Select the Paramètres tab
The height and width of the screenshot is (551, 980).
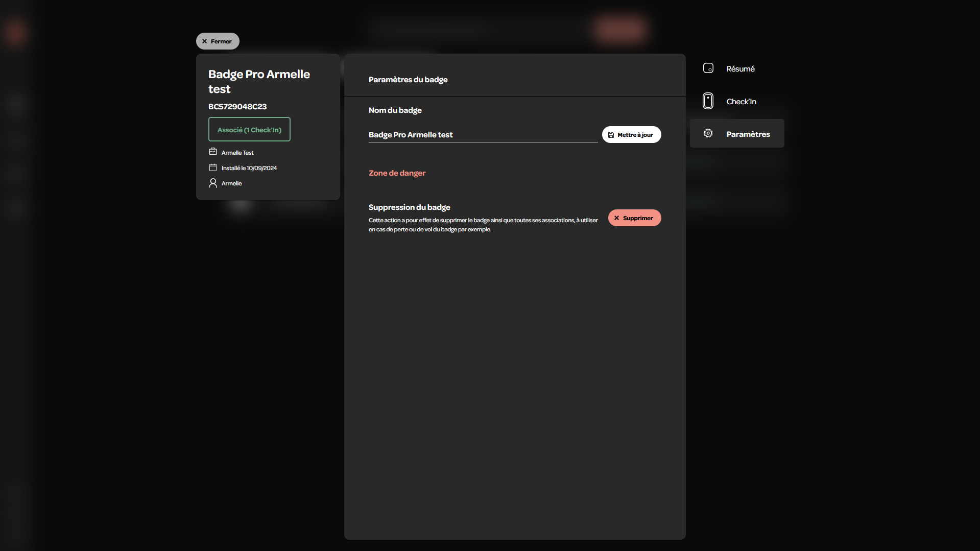pos(737,134)
